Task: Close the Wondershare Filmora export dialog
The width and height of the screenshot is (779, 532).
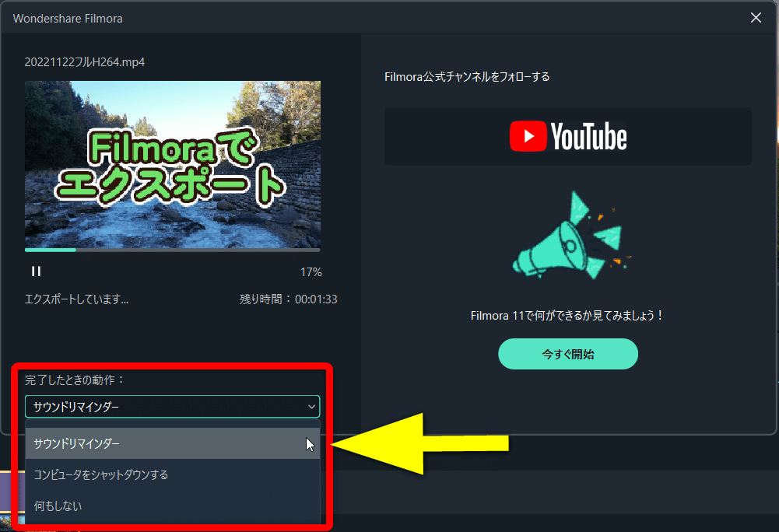Action: [756, 18]
